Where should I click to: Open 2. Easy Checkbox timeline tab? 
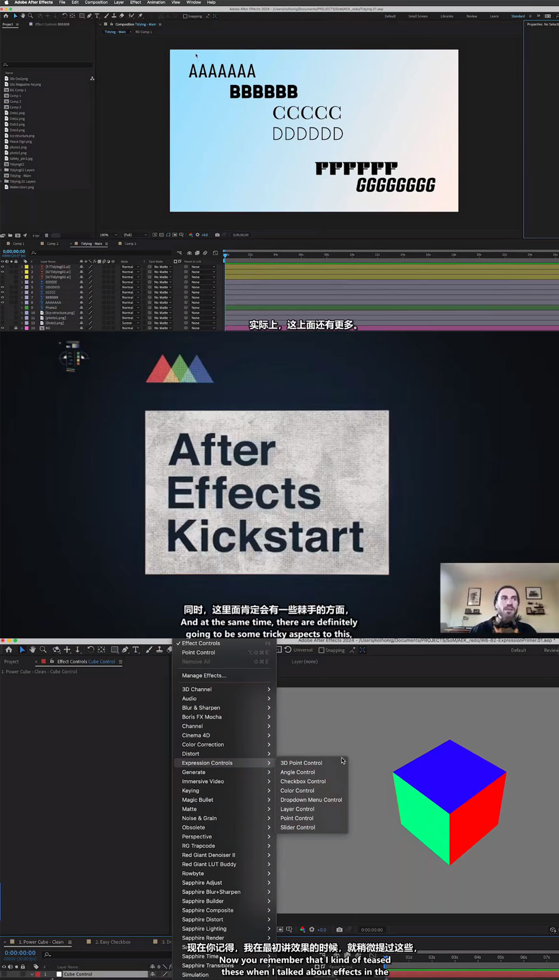(x=112, y=942)
